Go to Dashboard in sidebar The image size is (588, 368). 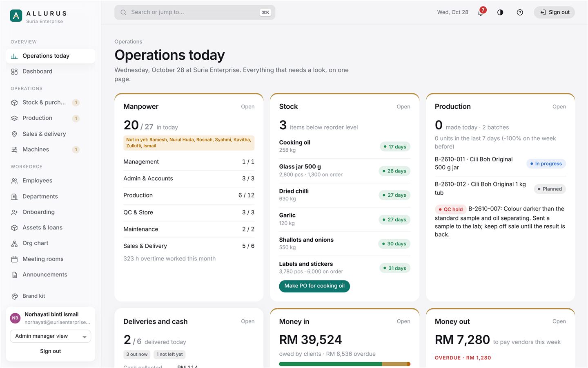tap(51, 72)
